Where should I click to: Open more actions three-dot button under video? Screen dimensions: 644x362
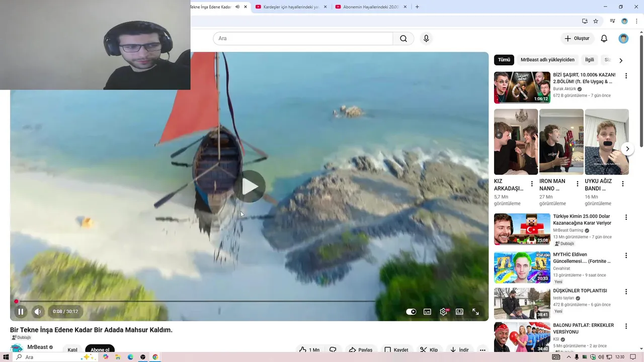tap(482, 350)
